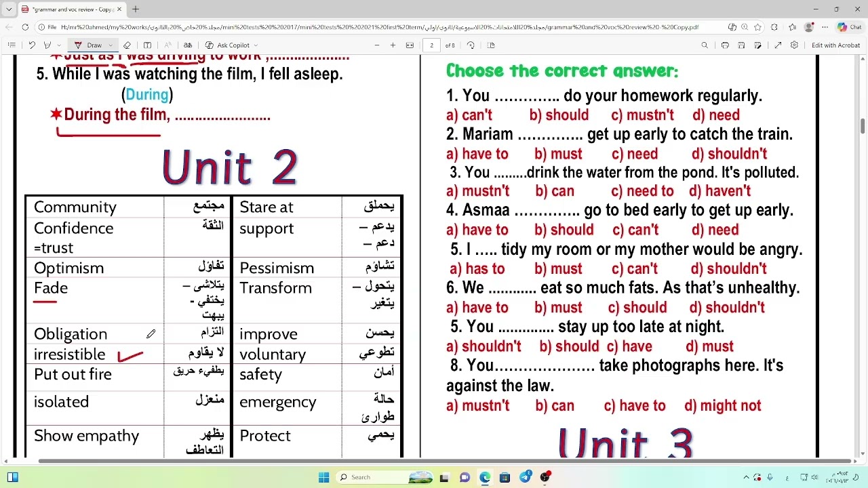This screenshot has width=868, height=488.
Task: Open a new browser tab
Action: click(x=136, y=9)
